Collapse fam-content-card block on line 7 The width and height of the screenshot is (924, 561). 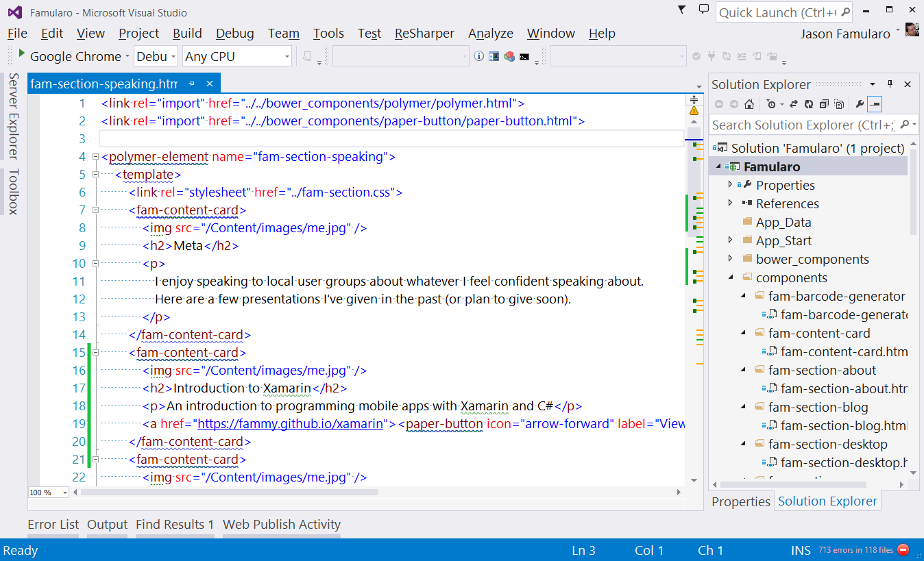click(x=95, y=210)
